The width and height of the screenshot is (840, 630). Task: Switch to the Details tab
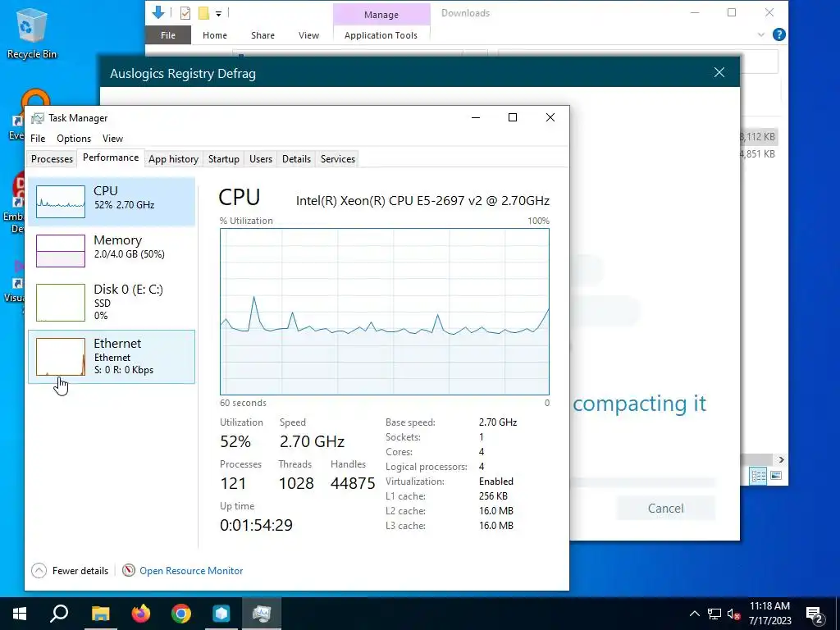tap(296, 158)
